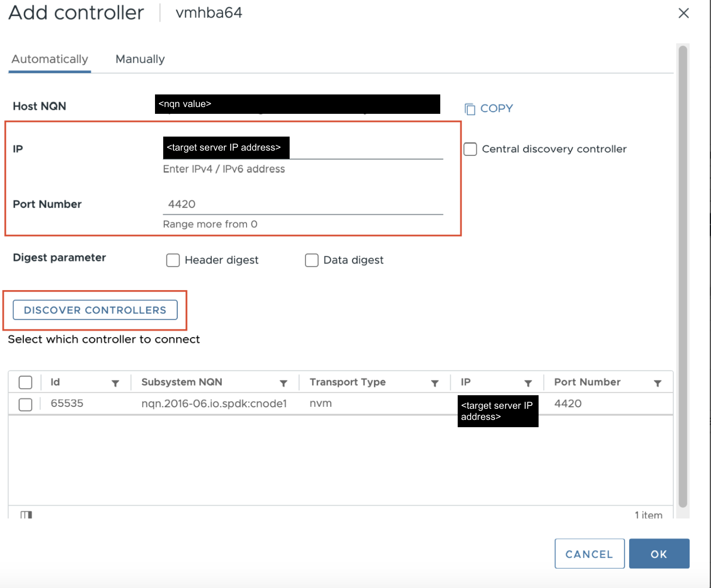
Task: Click the Port Number input field
Action: 303,204
